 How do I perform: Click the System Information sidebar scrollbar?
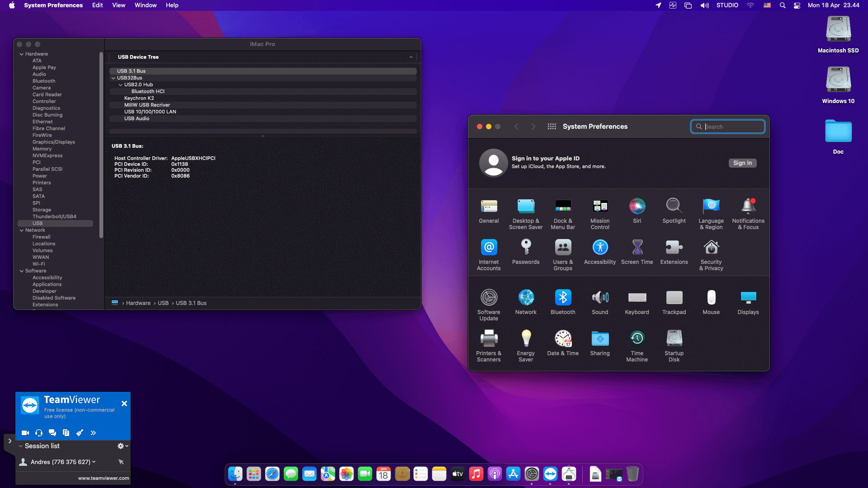click(x=101, y=145)
